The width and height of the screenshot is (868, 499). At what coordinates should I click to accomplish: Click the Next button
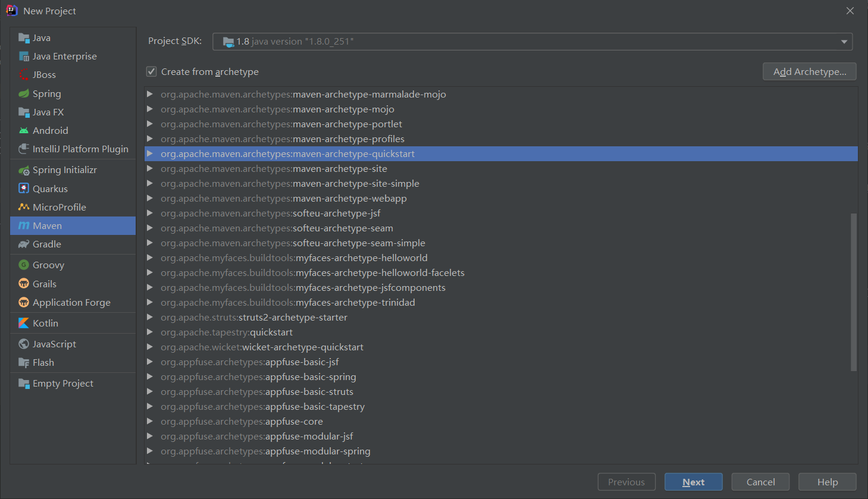point(694,482)
